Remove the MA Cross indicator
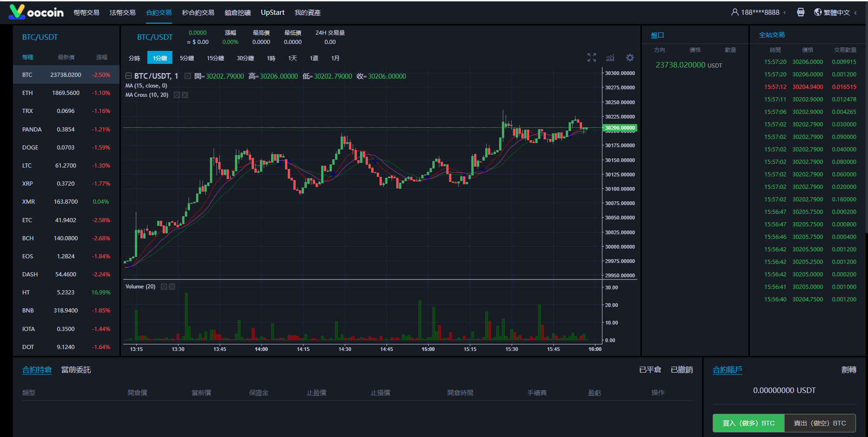Screen dimensions: 868x437 click(185, 95)
